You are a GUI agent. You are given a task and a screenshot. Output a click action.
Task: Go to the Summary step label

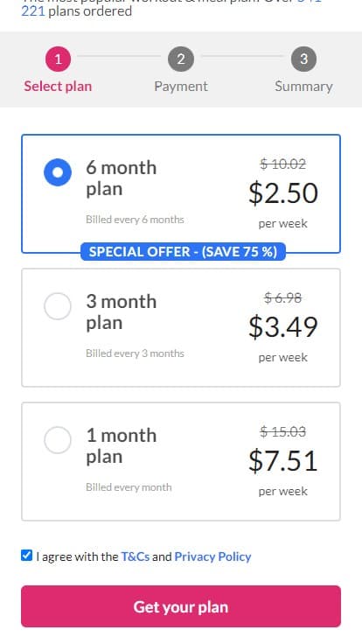tap(303, 87)
